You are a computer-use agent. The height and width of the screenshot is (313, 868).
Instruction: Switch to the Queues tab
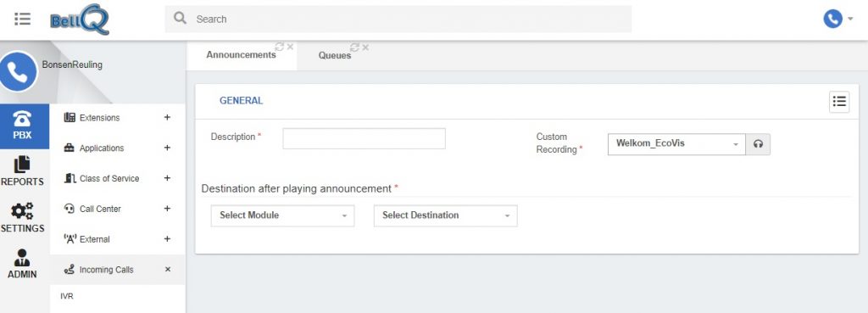pyautogui.click(x=334, y=55)
